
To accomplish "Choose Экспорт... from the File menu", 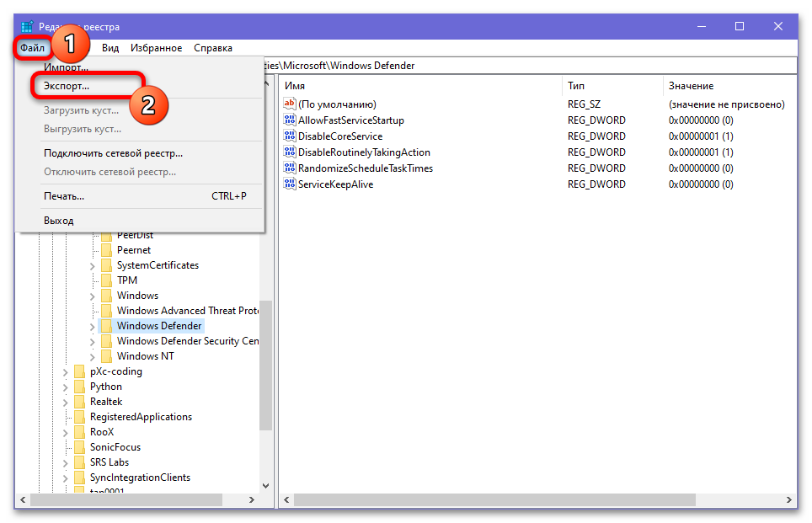I will point(139,86).
